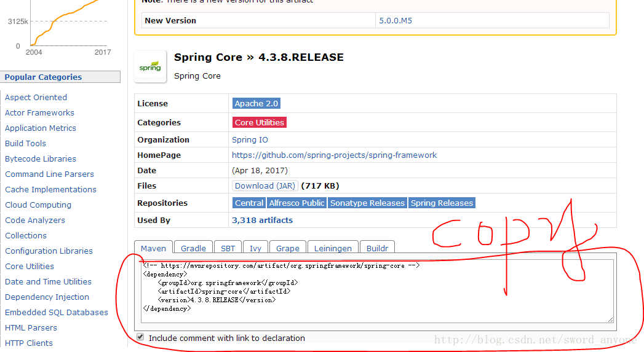
Task: Click the date text Apr 18, 2017
Action: click(x=260, y=170)
